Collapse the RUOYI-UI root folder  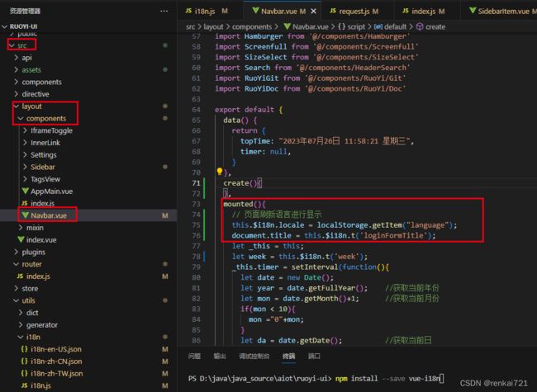pos(4,26)
